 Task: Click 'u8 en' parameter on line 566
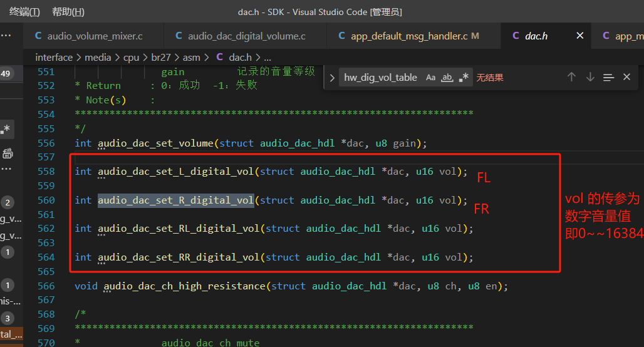point(483,286)
